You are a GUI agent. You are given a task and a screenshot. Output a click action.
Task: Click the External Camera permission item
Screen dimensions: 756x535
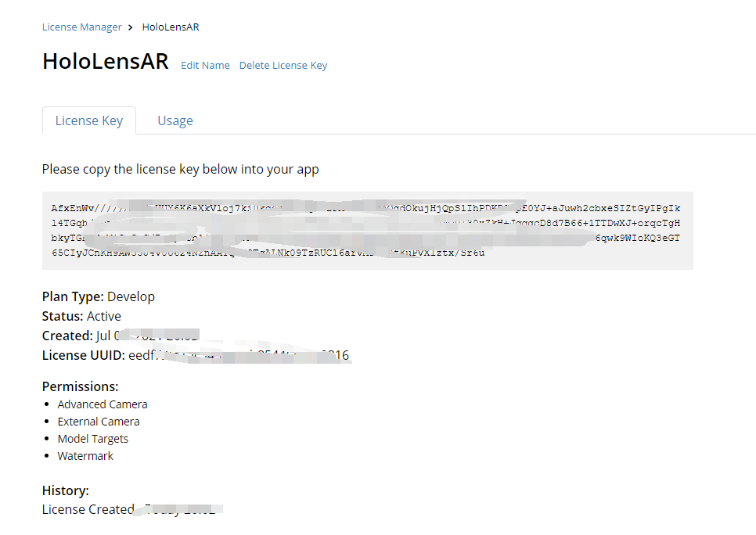click(x=99, y=422)
